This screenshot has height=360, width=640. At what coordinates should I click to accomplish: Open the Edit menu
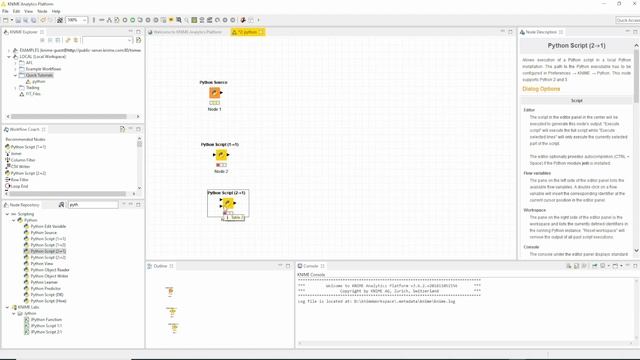point(16,11)
